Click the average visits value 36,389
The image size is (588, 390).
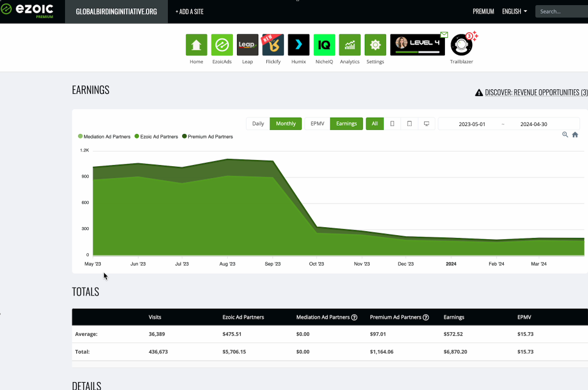tap(157, 334)
